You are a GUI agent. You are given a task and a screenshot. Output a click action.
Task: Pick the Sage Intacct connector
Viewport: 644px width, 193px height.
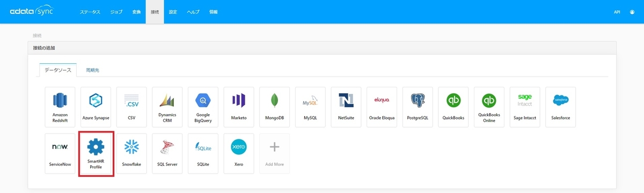525,107
